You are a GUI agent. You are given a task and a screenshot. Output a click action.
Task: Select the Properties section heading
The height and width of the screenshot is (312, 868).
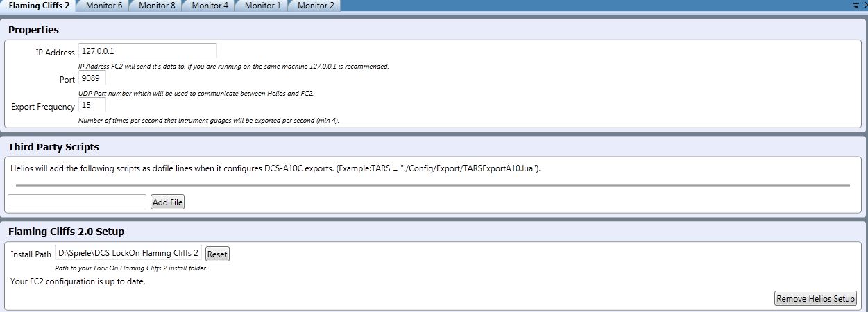coord(33,30)
